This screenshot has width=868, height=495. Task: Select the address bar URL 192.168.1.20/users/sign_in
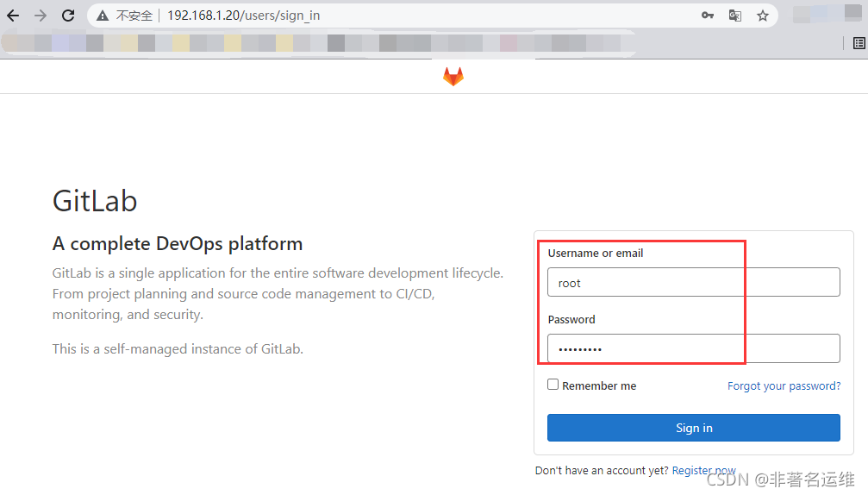point(244,16)
